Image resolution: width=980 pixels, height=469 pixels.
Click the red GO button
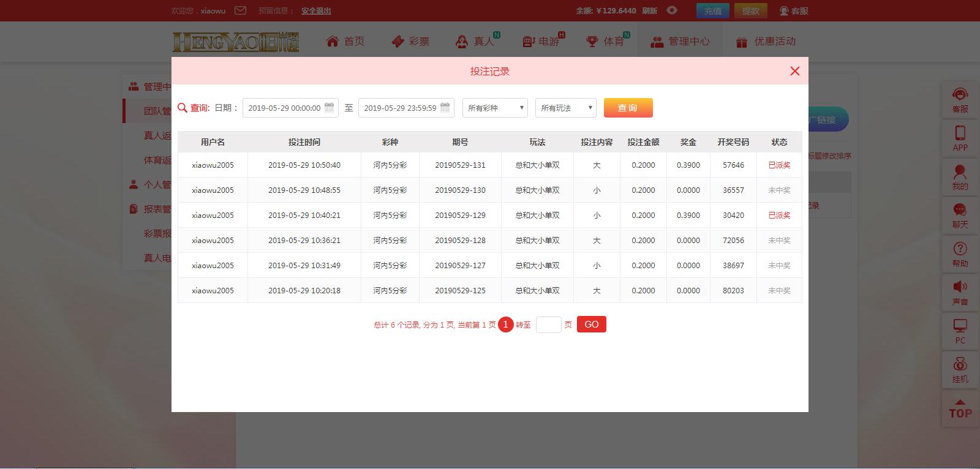click(x=592, y=325)
